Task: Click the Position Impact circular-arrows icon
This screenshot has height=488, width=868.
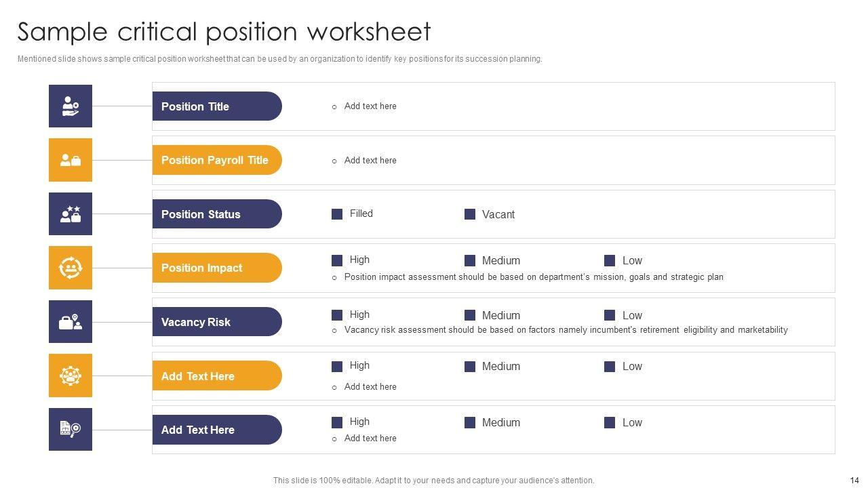Action: 71,268
